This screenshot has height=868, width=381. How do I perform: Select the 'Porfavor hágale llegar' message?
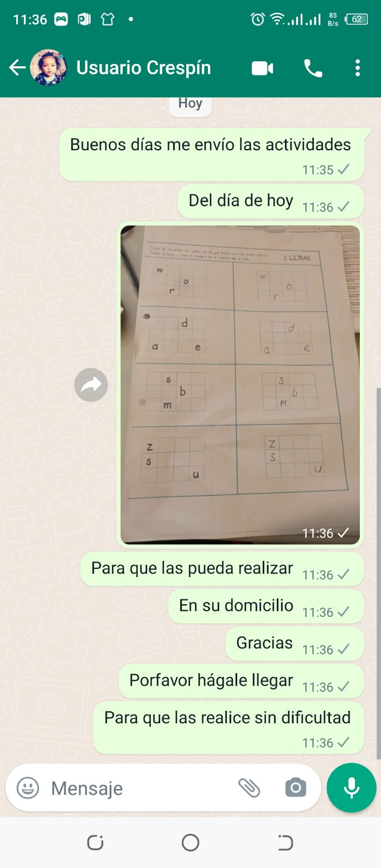point(241,681)
